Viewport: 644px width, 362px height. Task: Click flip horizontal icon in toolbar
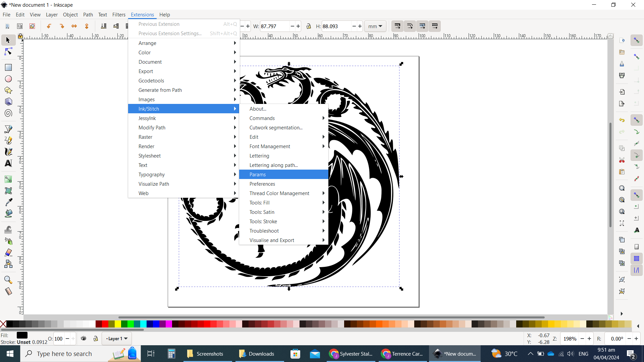click(x=74, y=26)
